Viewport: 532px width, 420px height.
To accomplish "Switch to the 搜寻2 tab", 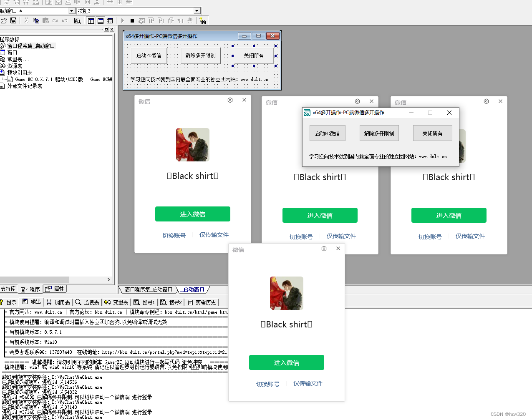I will [171, 302].
